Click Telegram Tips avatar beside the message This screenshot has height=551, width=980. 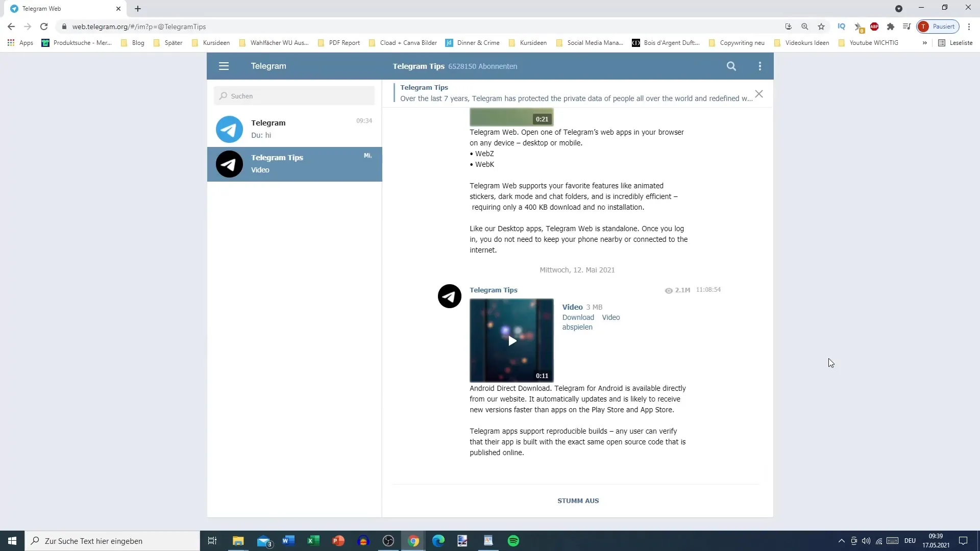pos(450,296)
